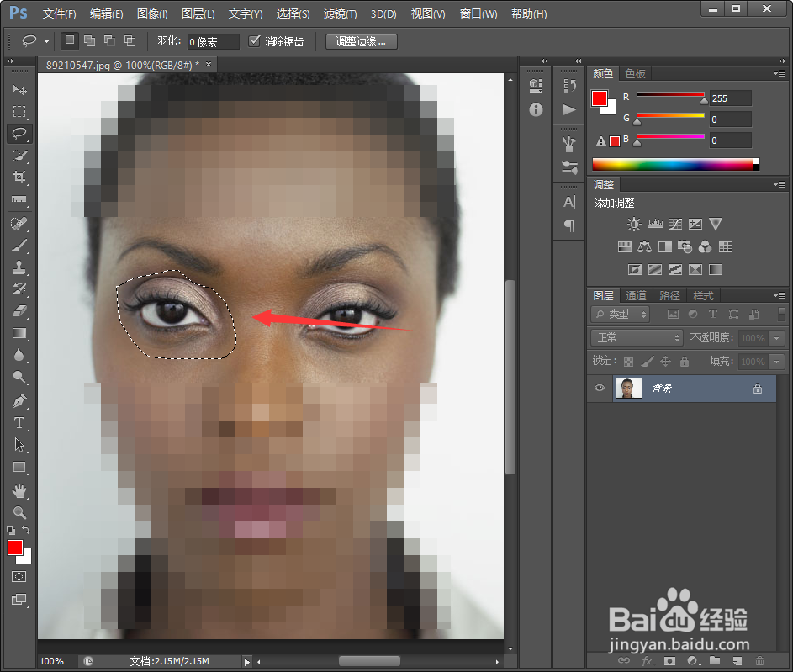
Task: Toggle lock all for layer
Action: [685, 362]
